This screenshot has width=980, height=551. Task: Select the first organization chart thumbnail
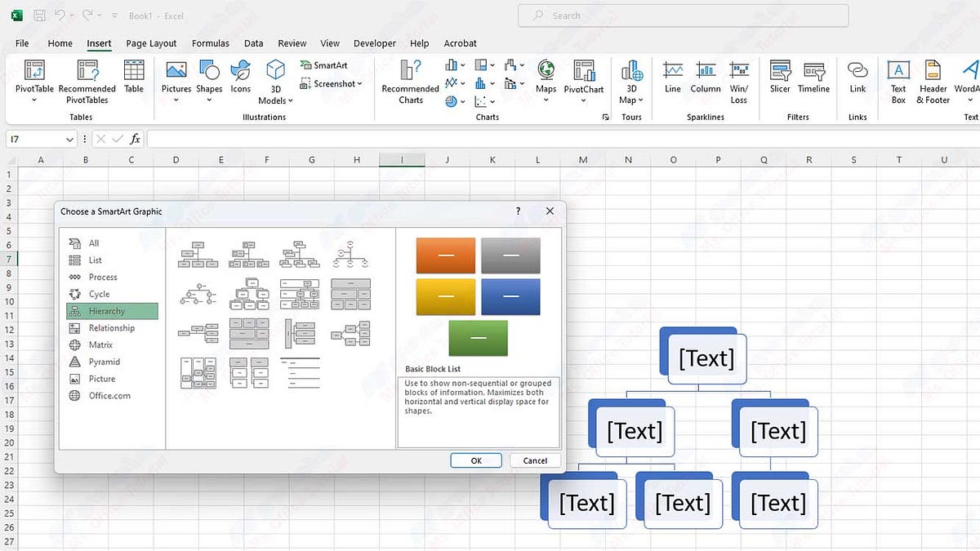tap(198, 254)
